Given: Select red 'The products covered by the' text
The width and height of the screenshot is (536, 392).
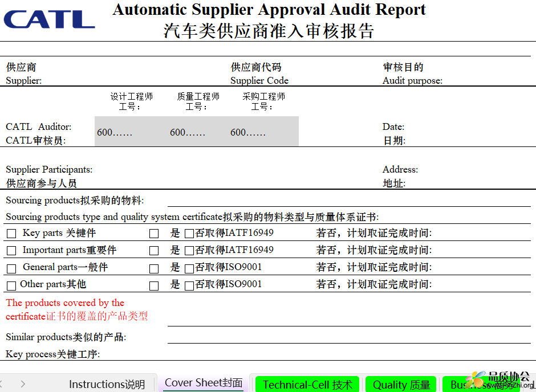Looking at the screenshot, I should 65,303.
